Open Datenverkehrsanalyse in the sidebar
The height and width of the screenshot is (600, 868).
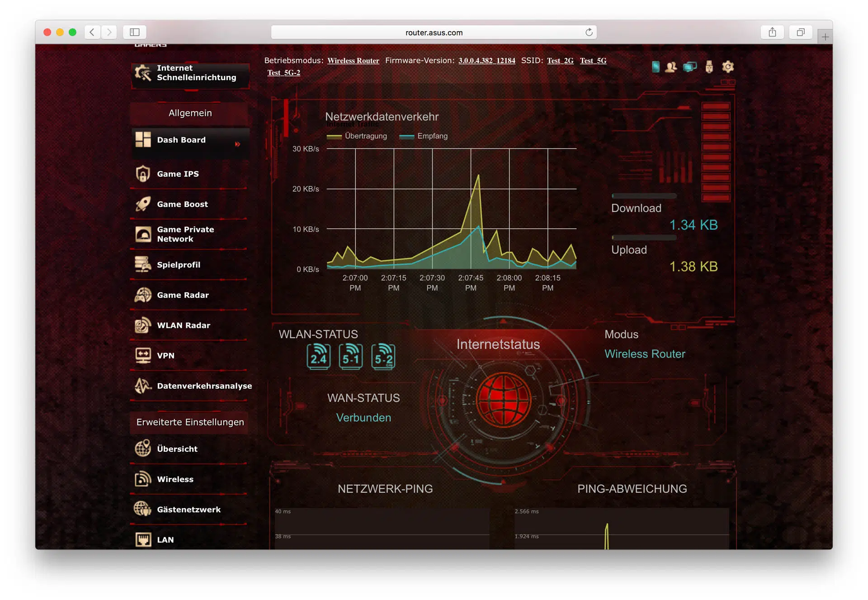[x=204, y=386]
